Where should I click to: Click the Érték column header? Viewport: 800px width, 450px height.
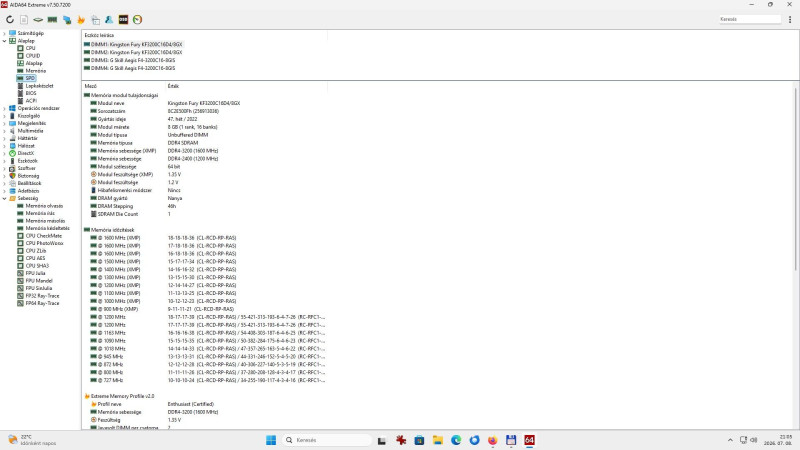tap(246, 86)
